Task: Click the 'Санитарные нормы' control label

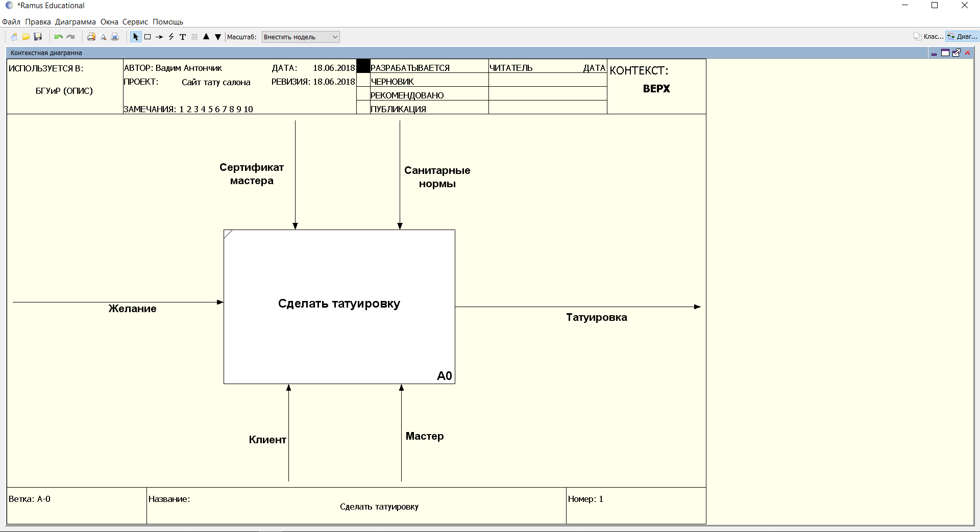Action: coord(437,177)
